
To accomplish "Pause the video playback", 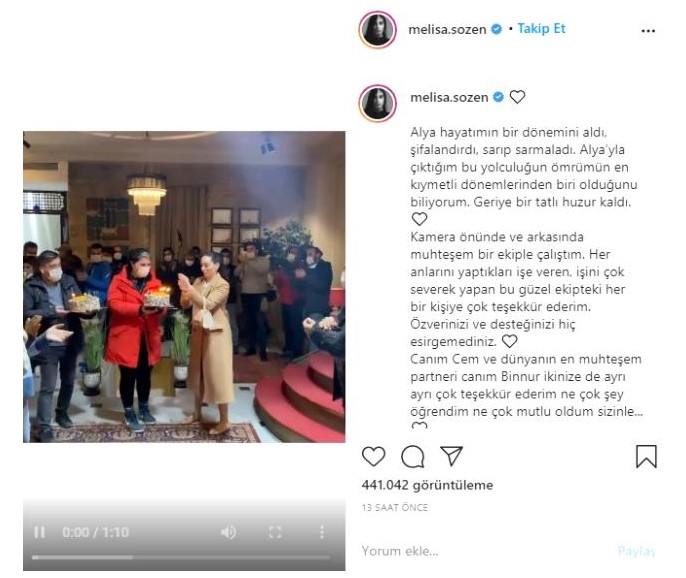I will point(39,532).
